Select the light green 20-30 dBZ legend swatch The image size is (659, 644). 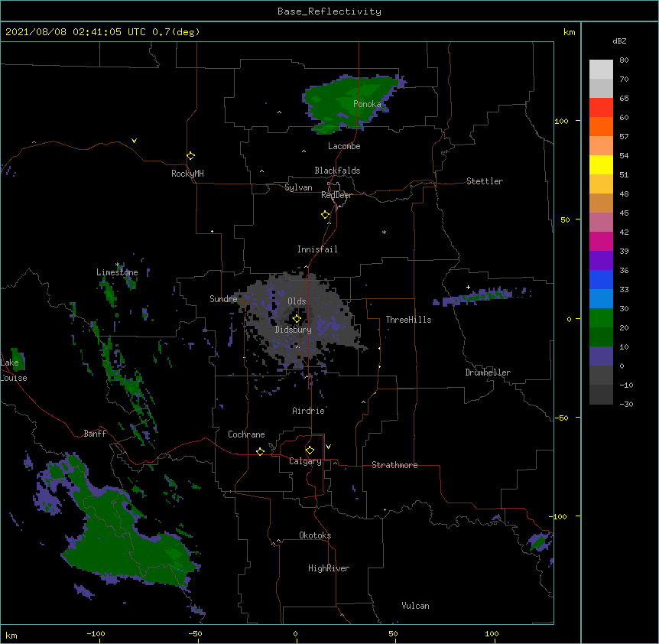pyautogui.click(x=601, y=318)
